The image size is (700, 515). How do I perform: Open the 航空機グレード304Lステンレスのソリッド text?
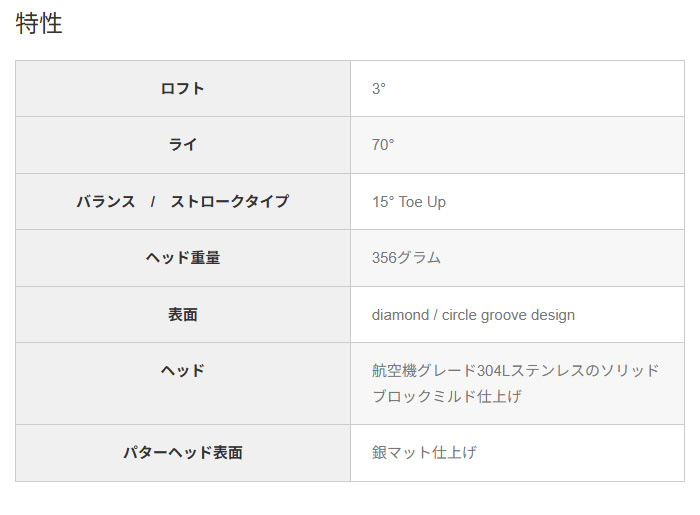pos(516,370)
